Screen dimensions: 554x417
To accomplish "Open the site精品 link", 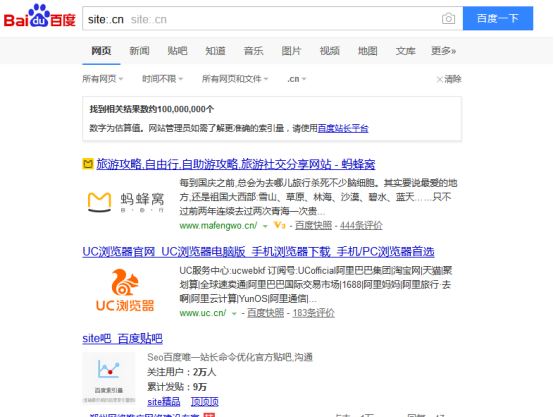I will pyautogui.click(x=164, y=402).
